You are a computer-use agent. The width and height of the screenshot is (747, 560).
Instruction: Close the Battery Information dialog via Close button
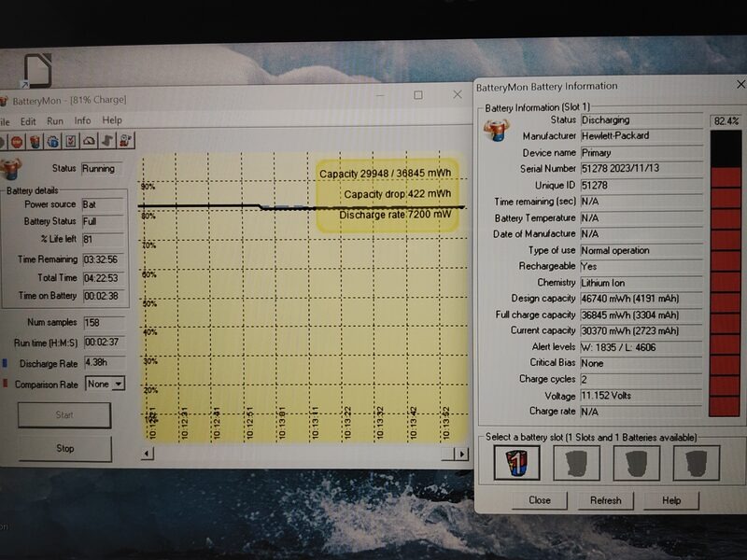click(x=540, y=500)
